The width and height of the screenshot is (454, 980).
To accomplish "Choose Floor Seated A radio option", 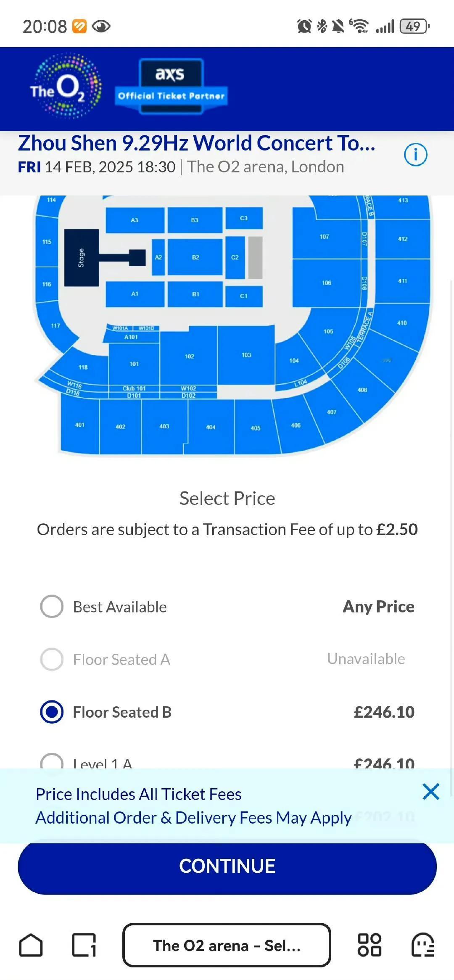I will click(x=52, y=659).
